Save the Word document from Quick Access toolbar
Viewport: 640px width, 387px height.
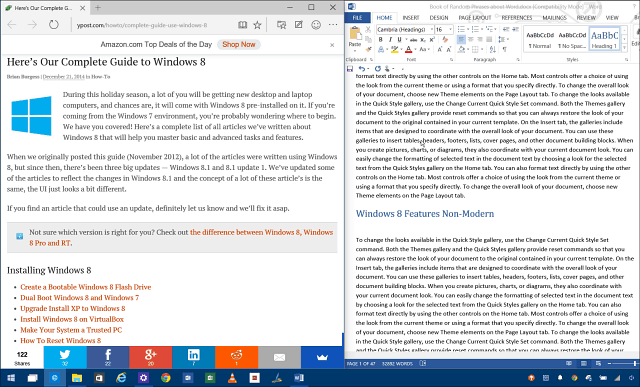(x=349, y=69)
